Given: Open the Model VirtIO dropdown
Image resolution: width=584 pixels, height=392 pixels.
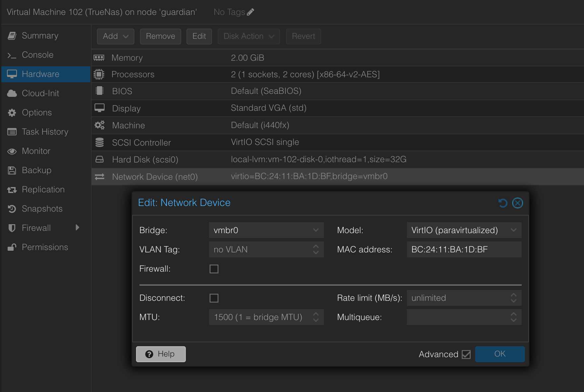Looking at the screenshot, I should point(514,230).
